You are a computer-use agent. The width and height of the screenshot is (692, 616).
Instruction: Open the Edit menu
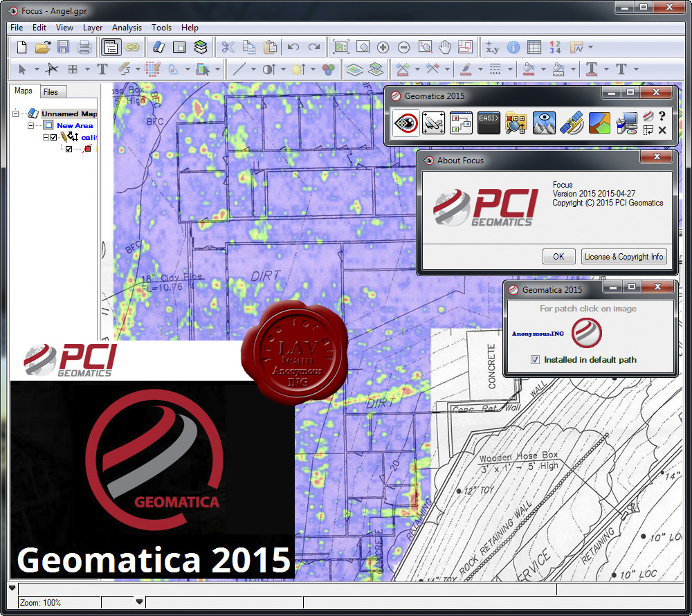[39, 28]
